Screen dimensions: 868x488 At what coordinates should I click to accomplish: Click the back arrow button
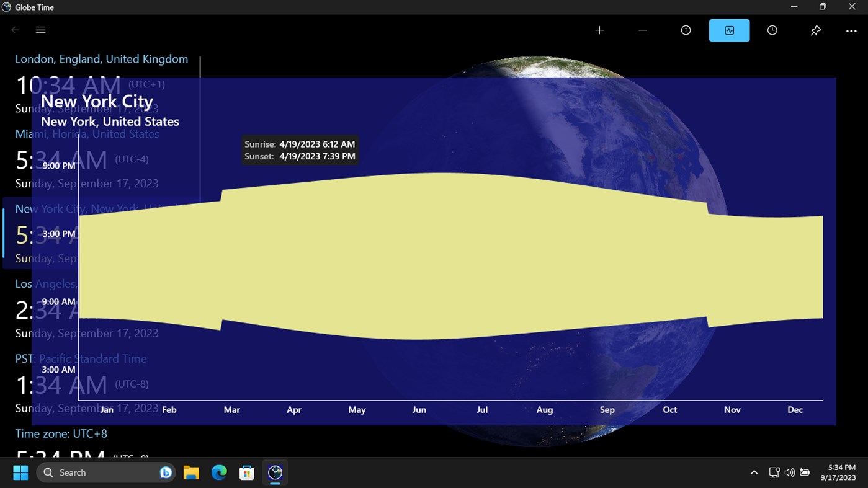[x=16, y=30]
